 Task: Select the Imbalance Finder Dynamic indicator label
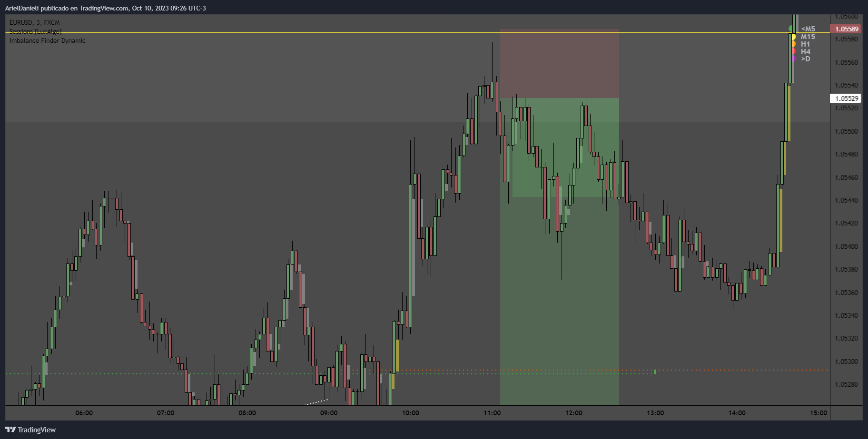pos(48,40)
